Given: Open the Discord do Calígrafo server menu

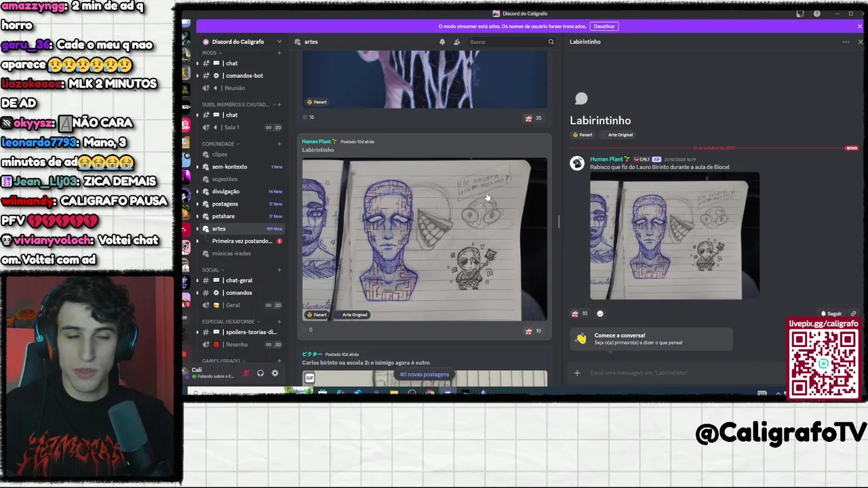Looking at the screenshot, I should [x=242, y=42].
